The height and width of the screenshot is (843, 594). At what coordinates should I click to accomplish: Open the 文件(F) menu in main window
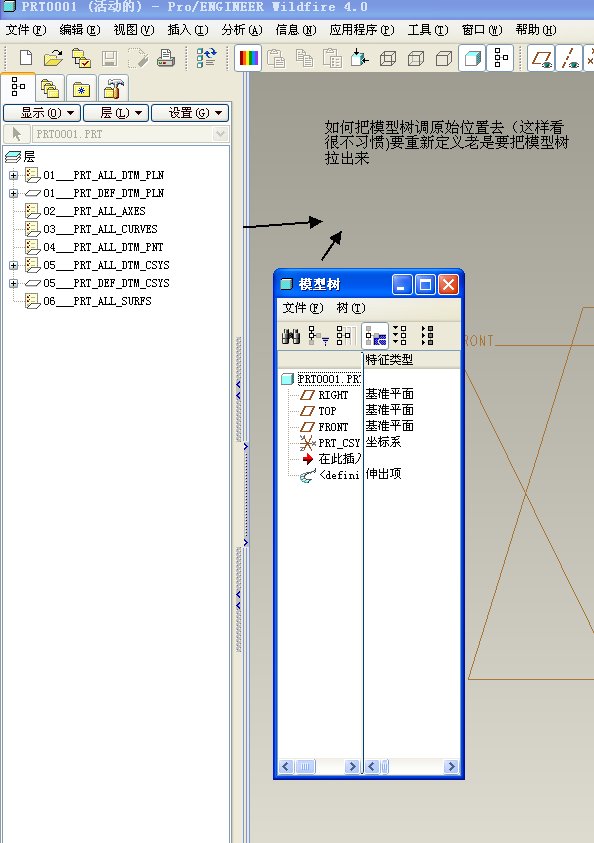pyautogui.click(x=26, y=30)
